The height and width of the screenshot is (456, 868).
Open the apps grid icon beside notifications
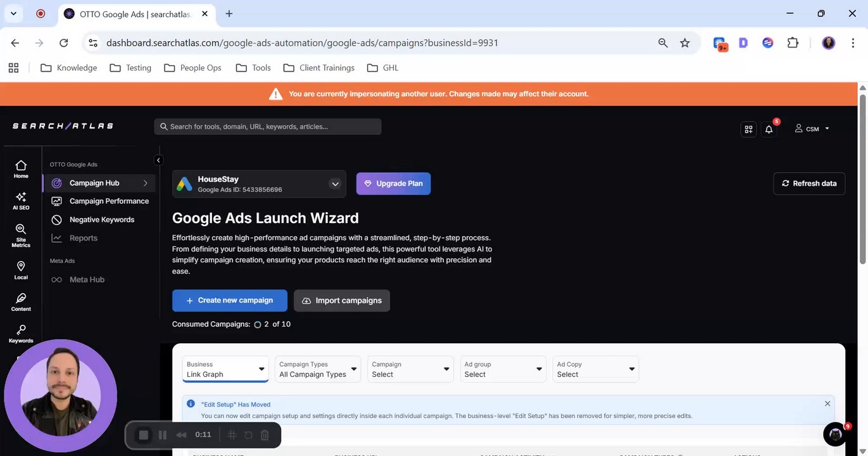point(748,129)
